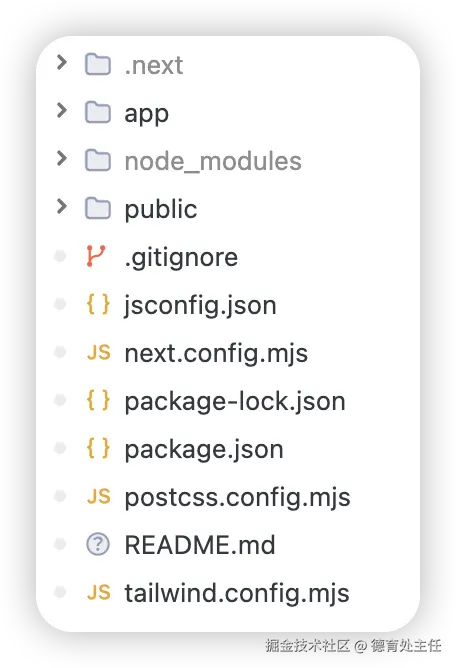Click the .next folder icon
This screenshot has width=456, height=668.
(98, 64)
